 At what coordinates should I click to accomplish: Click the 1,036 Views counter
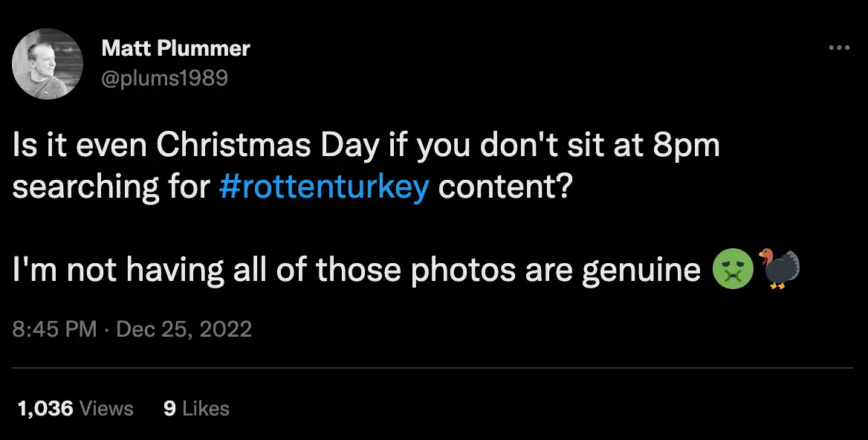click(x=74, y=408)
